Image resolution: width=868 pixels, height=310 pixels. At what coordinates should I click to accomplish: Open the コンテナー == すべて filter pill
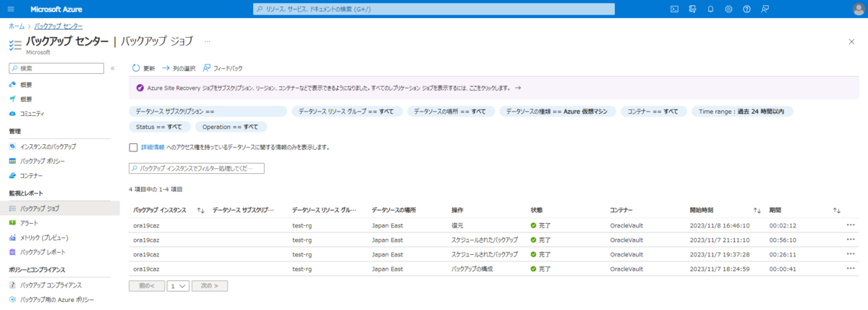coord(653,112)
